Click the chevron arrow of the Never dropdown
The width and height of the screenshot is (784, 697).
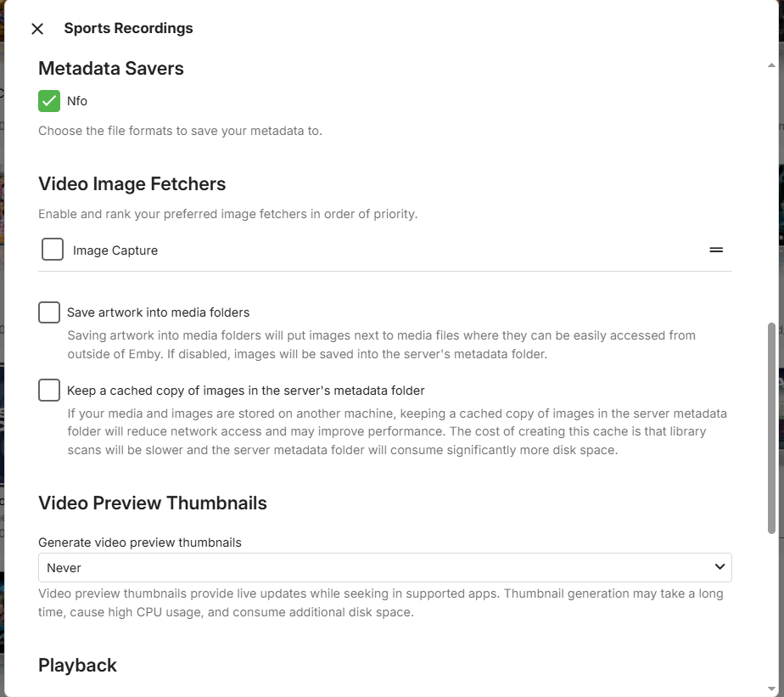point(720,567)
